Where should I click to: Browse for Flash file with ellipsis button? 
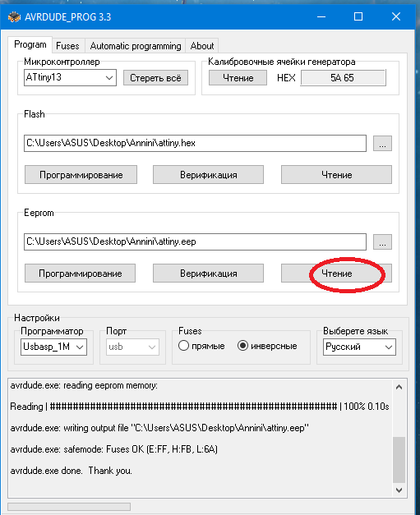coord(382,144)
